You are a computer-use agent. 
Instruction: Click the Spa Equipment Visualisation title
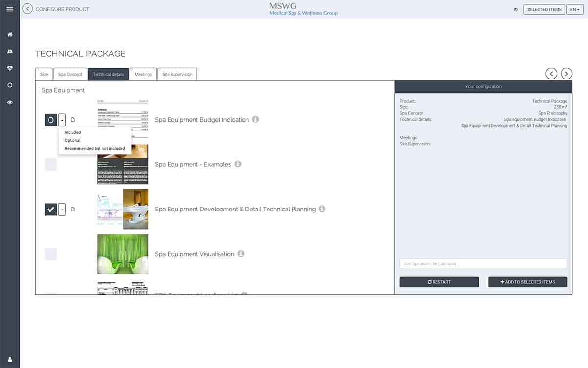coord(195,254)
